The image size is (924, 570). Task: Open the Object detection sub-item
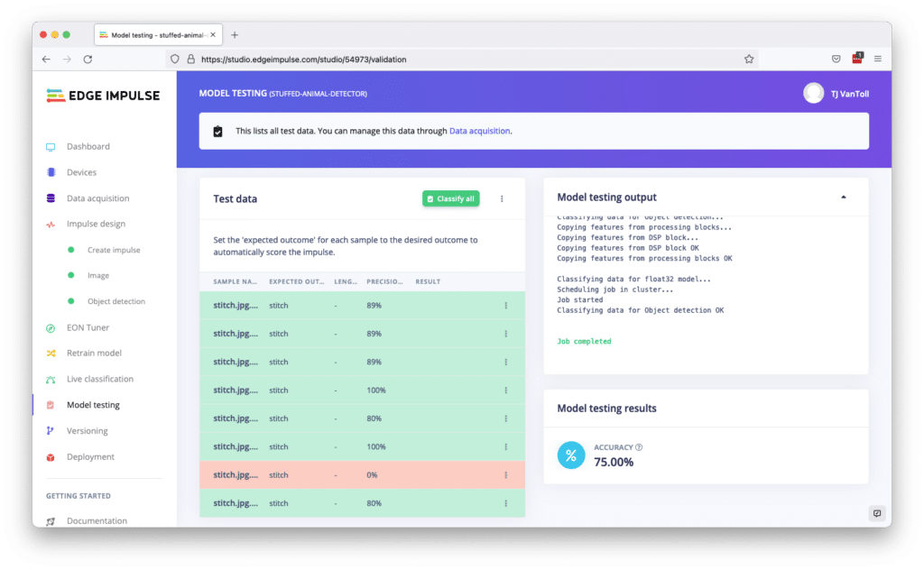coord(115,301)
